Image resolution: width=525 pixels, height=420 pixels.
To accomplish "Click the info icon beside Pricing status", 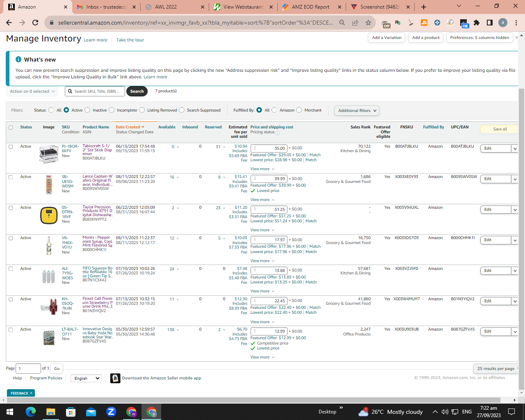I will click(278, 133).
